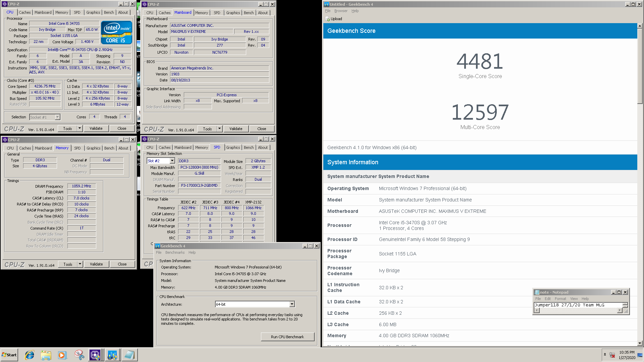Click the CPU-Z chip icon in taskbar
644x362 pixels.
click(x=95, y=355)
